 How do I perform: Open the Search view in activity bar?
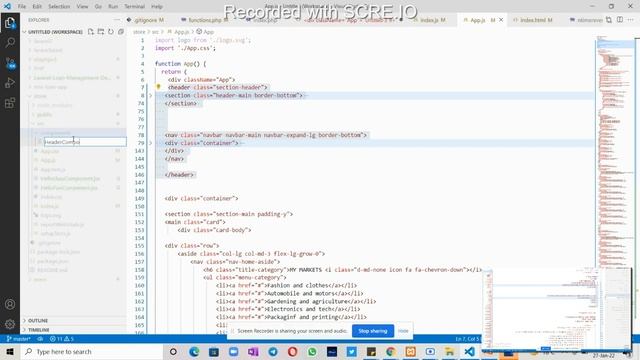pyautogui.click(x=10, y=42)
